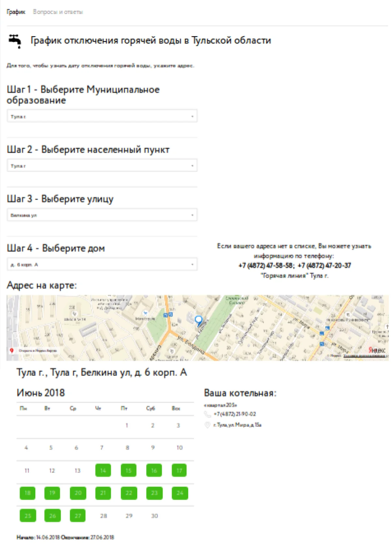Click green date 21 in the calendar
392x546 pixels.
pos(103,493)
